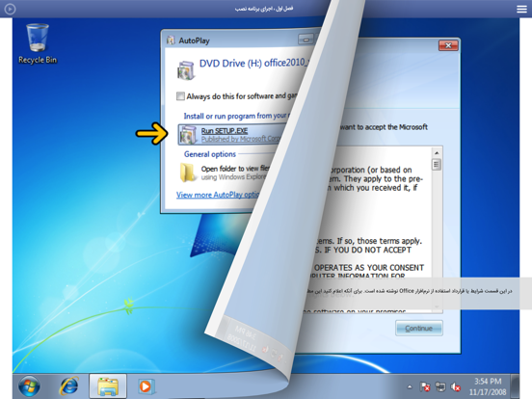Minimize the AutoPlay window
Image resolution: width=532 pixels, height=399 pixels.
pyautogui.click(x=306, y=40)
